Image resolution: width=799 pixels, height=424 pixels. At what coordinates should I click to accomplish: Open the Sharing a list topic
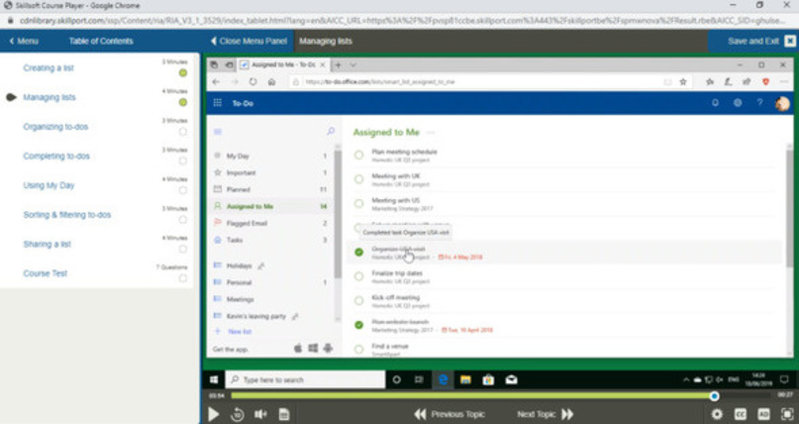(x=47, y=244)
